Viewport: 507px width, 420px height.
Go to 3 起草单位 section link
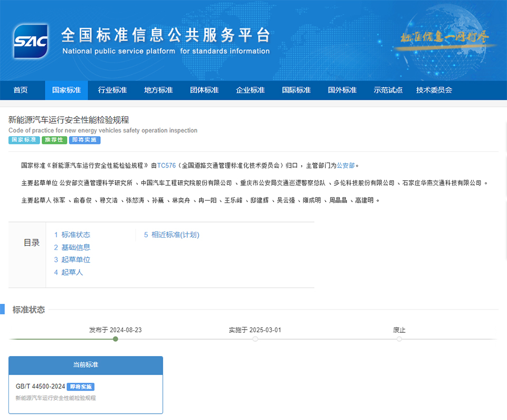72,260
